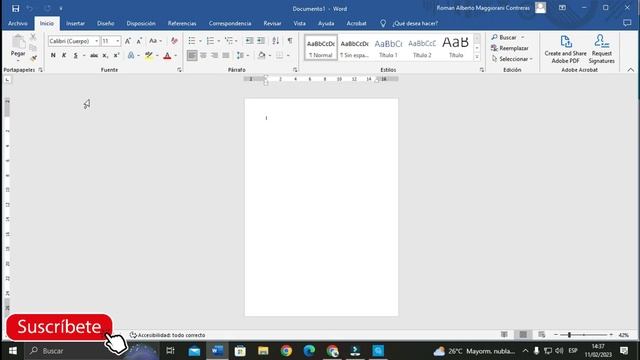
Task: Apply superscript formatting
Action: point(116,56)
